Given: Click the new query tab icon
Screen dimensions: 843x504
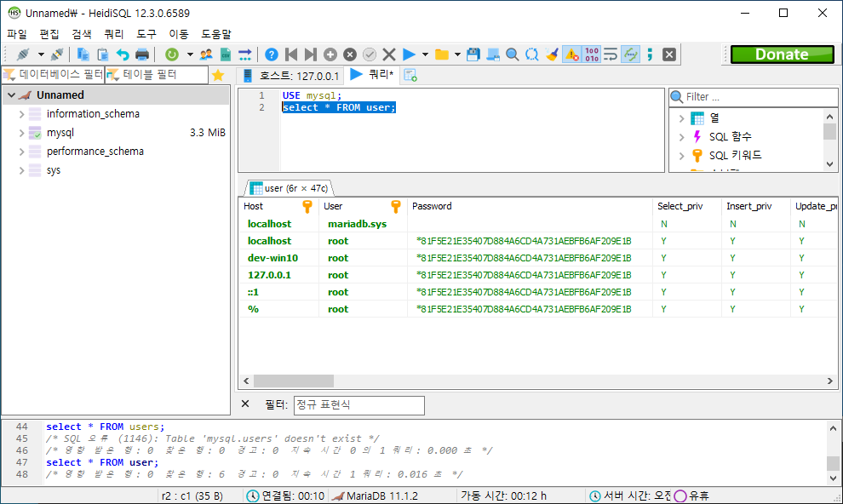Looking at the screenshot, I should click(410, 76).
